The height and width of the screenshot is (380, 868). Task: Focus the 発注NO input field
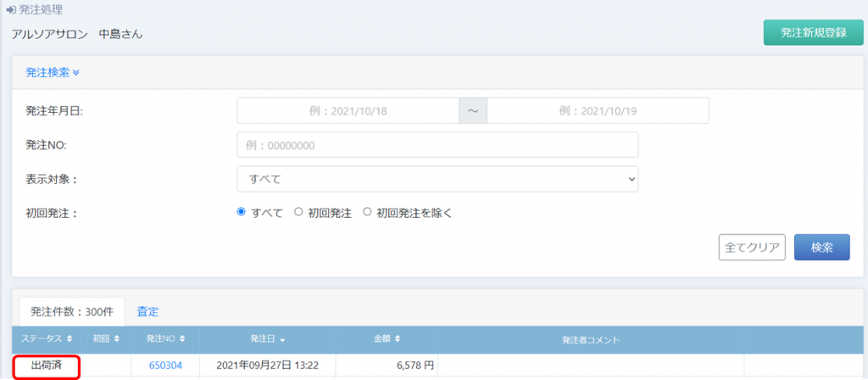pyautogui.click(x=437, y=145)
